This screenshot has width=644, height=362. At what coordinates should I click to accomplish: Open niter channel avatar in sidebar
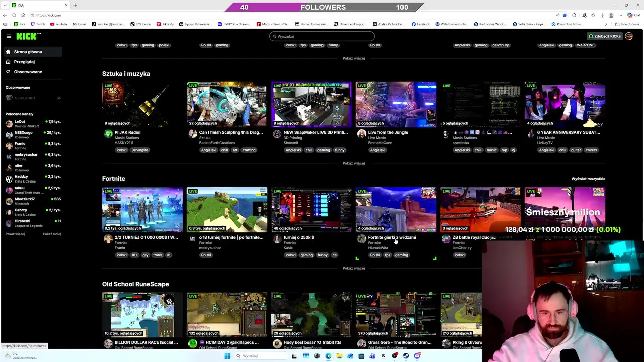(x=9, y=168)
